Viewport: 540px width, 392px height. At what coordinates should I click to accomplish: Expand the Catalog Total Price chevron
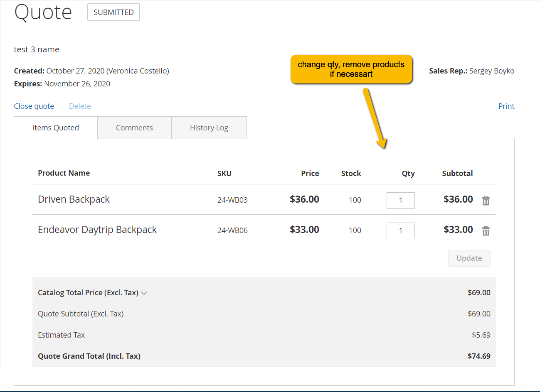click(144, 293)
